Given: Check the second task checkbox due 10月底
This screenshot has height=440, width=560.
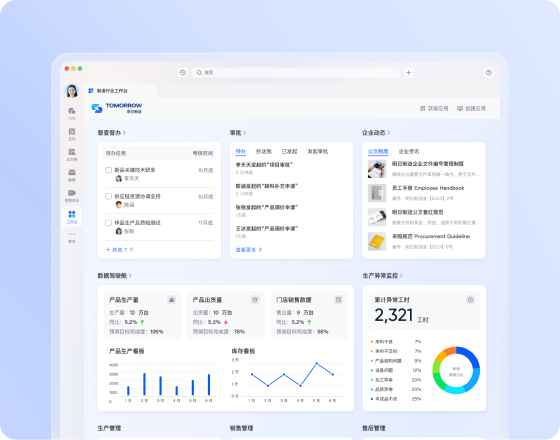Looking at the screenshot, I should 108,196.
